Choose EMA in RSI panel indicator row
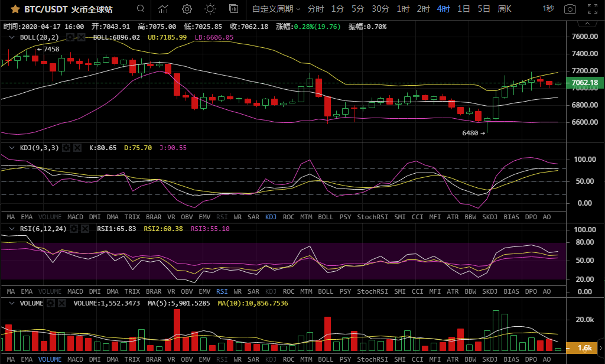Image resolution: width=605 pixels, height=364 pixels. [x=27, y=291]
